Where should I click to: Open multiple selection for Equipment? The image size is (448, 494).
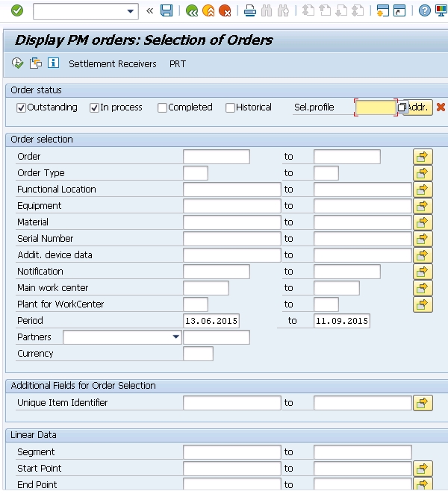[423, 206]
